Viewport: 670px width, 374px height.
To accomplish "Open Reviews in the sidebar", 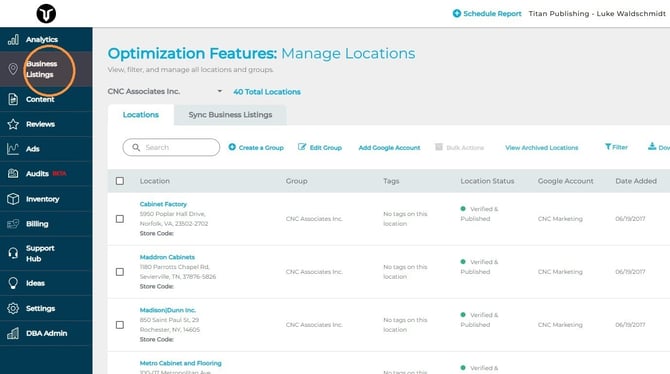I will (x=41, y=124).
